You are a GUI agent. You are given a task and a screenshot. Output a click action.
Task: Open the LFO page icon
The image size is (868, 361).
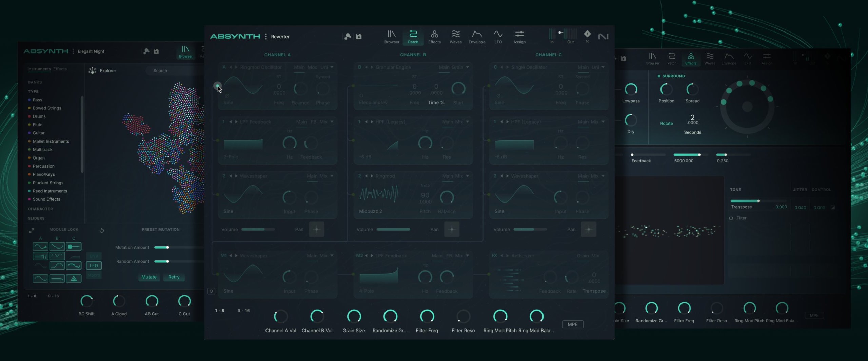pyautogui.click(x=498, y=37)
